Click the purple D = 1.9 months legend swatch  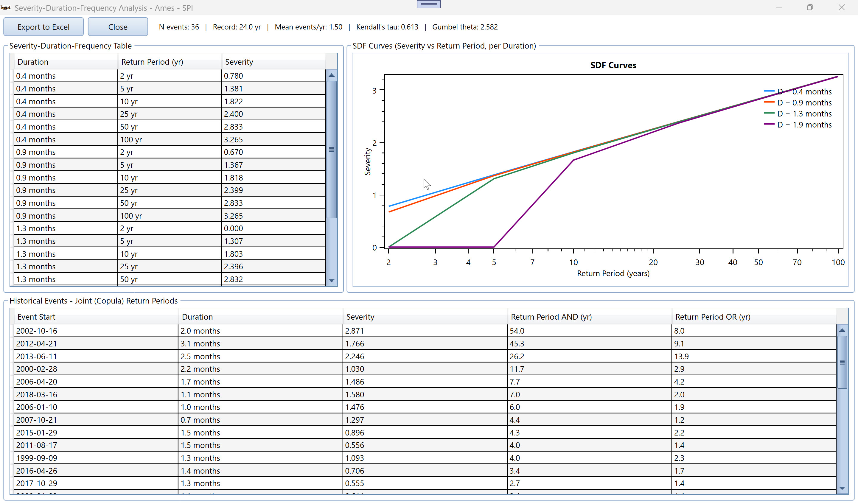pos(769,124)
